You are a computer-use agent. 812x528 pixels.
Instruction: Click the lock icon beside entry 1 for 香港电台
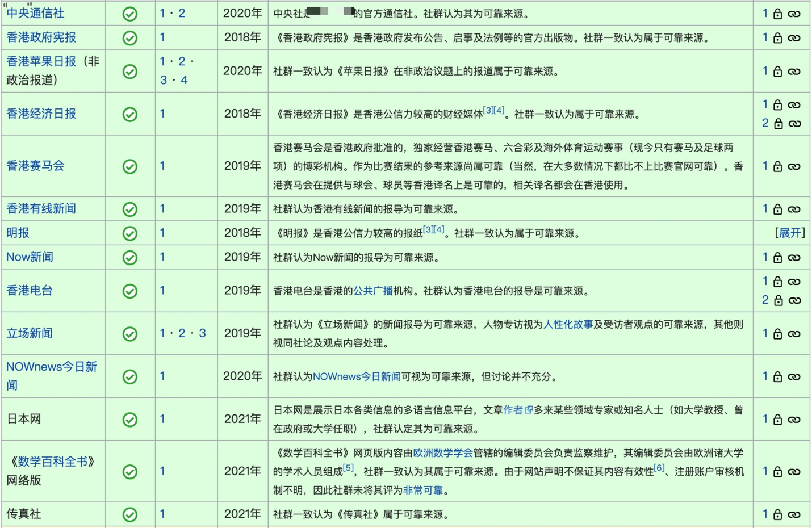click(778, 282)
